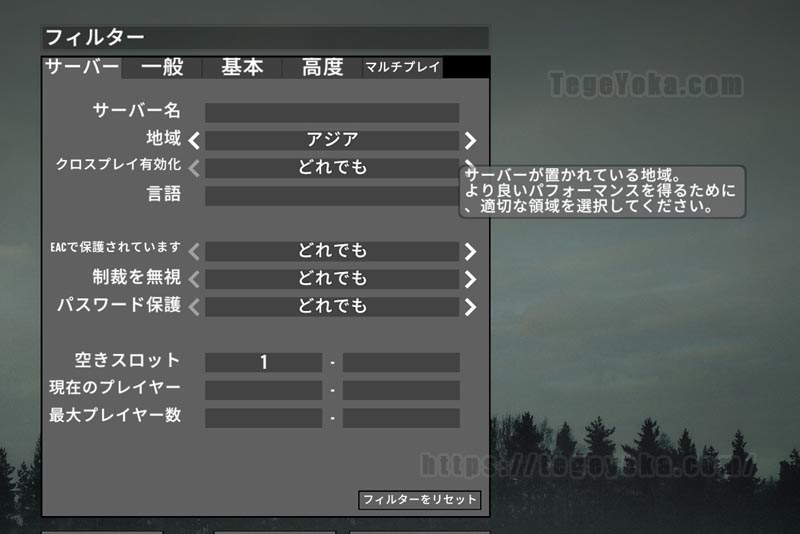Open the 高度 tab
Screen dimensions: 800x534
322,67
